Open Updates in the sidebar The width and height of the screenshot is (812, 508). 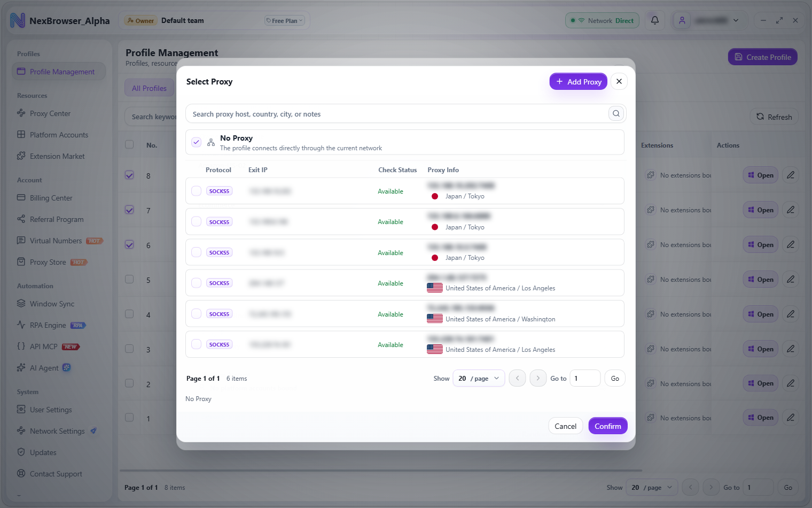click(x=59, y=452)
